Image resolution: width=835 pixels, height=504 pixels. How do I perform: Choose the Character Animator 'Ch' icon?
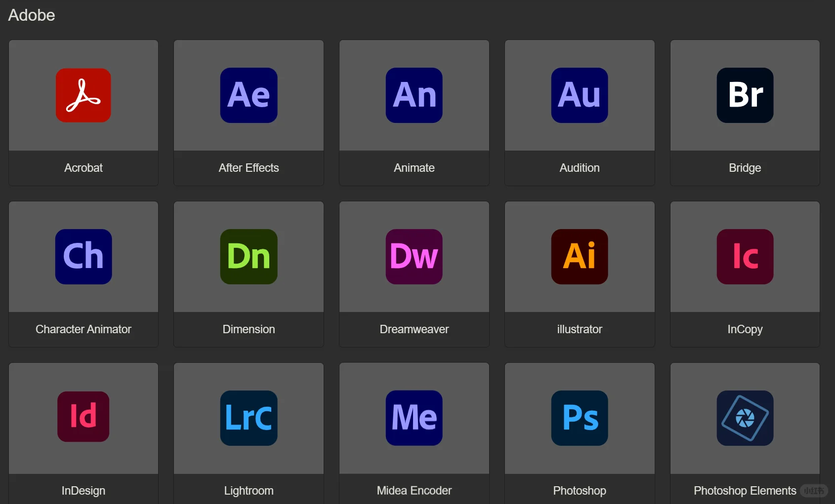tap(83, 257)
